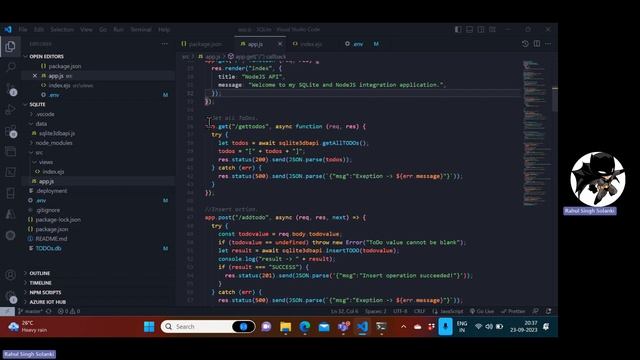Image resolution: width=640 pixels, height=360 pixels.
Task: Click CRLF end-of-line selector
Action: pyautogui.click(x=419, y=311)
